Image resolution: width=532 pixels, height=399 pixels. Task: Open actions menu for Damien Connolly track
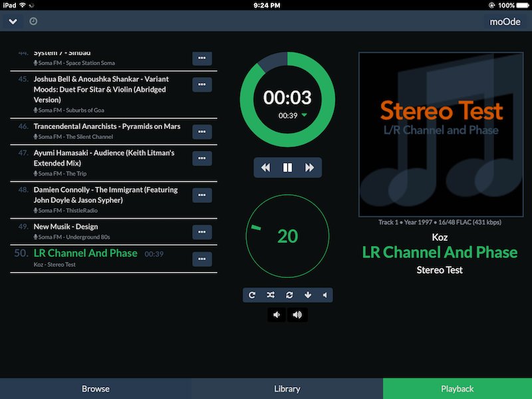pyautogui.click(x=202, y=195)
